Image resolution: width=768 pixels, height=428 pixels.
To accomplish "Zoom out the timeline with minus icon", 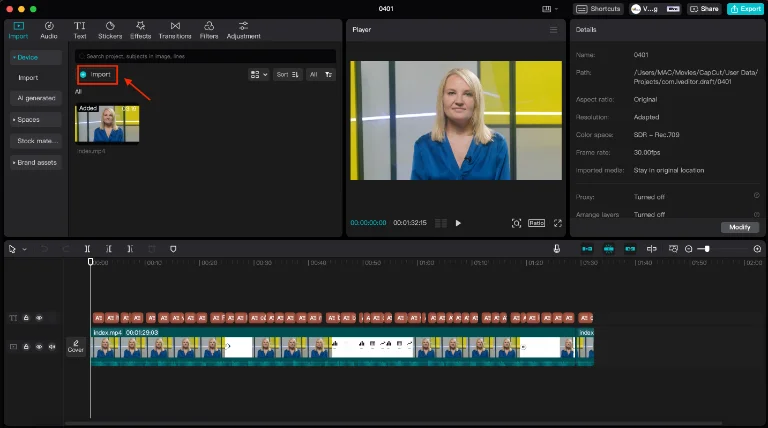I will pos(689,249).
